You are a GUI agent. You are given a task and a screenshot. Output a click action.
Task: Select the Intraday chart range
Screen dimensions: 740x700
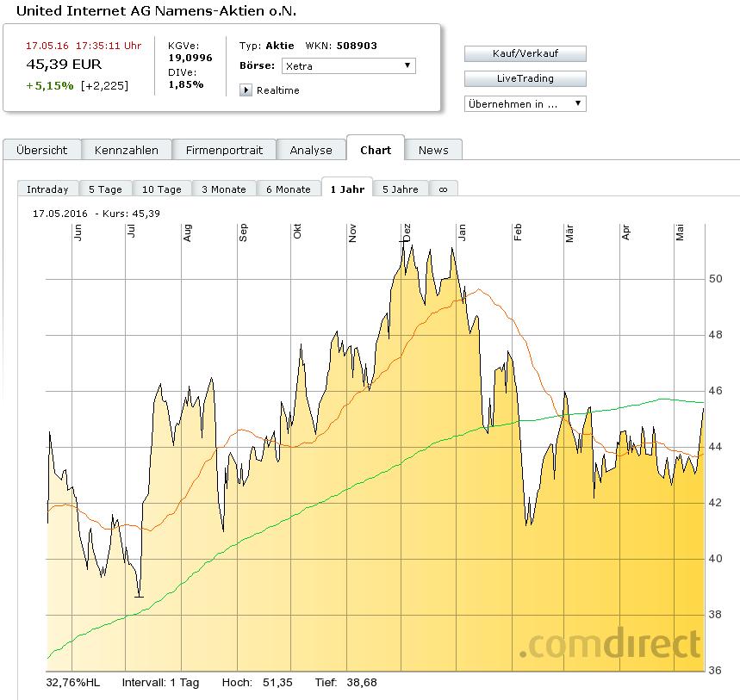pyautogui.click(x=47, y=189)
